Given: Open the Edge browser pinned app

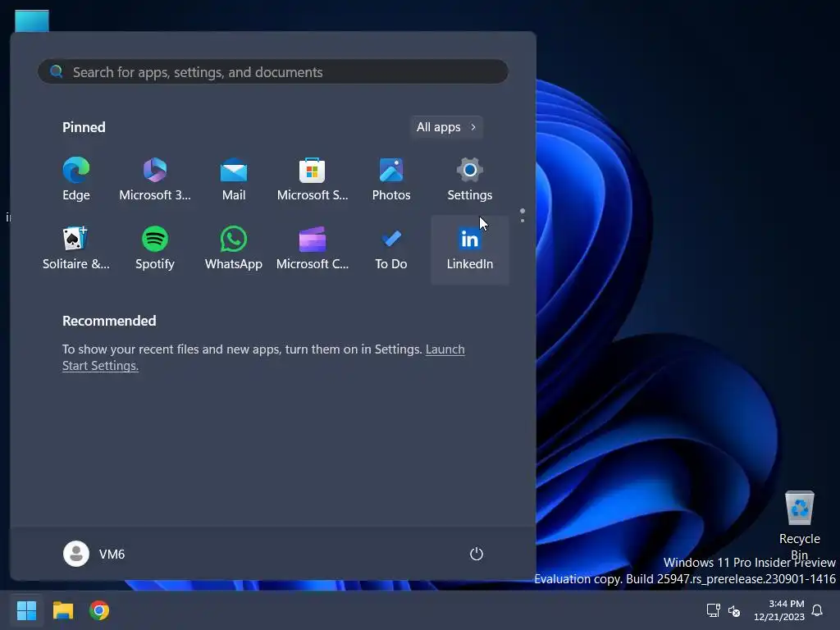Looking at the screenshot, I should point(76,180).
